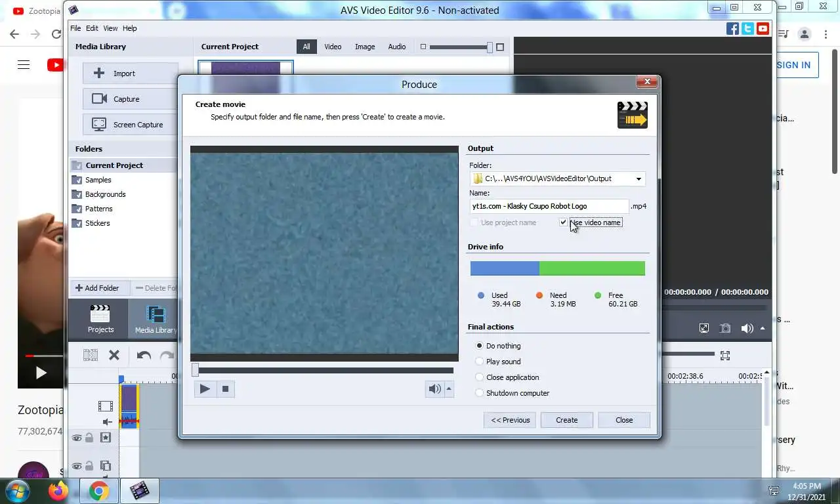Image resolution: width=840 pixels, height=504 pixels.
Task: Open the Help menu
Action: coord(130,28)
